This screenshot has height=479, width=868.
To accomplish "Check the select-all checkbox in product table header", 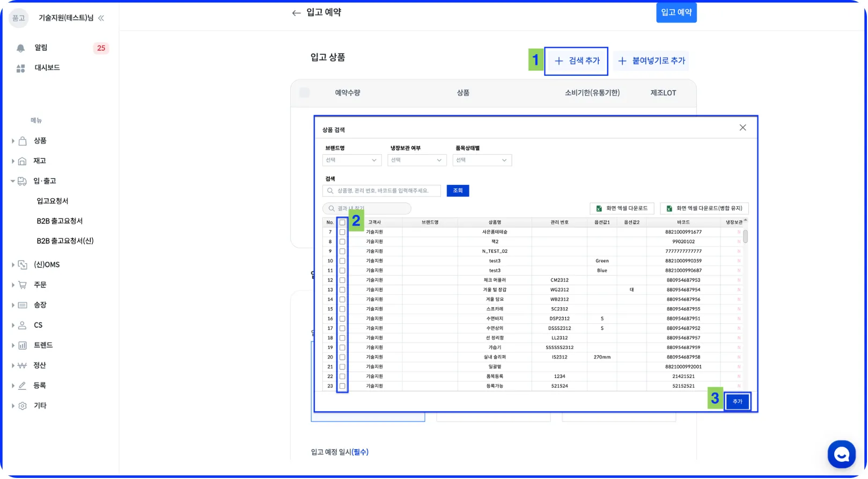I will (342, 222).
